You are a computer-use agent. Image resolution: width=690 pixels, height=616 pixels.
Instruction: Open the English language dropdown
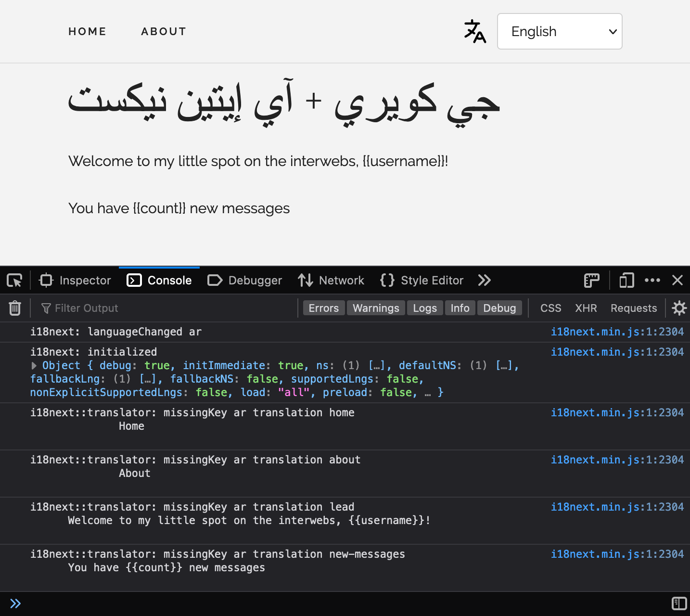point(560,31)
